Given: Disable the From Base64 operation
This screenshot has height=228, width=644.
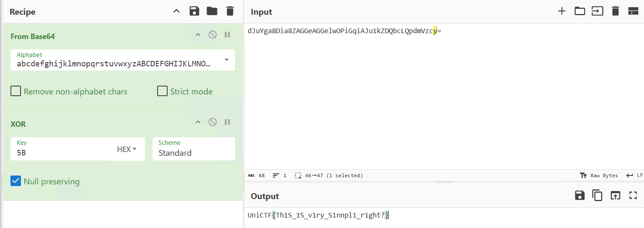Looking at the screenshot, I should click(212, 35).
